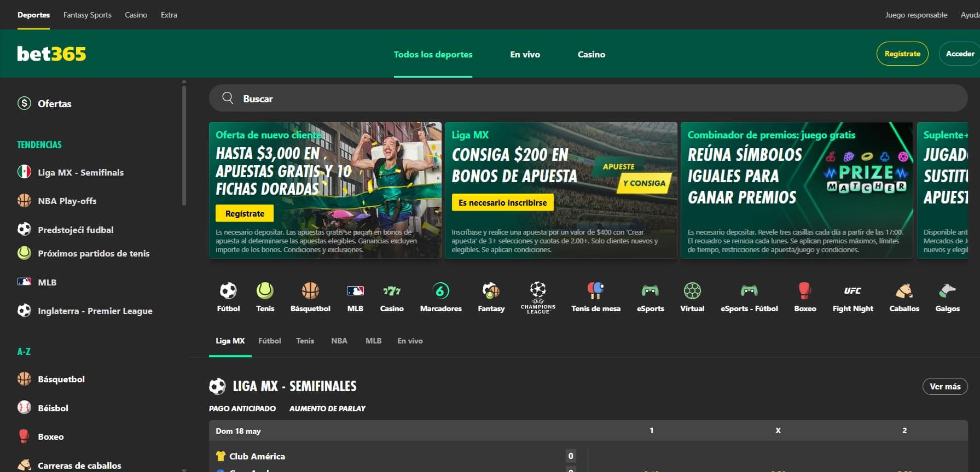Open the eSports controller icon
980x472 pixels.
click(650, 291)
